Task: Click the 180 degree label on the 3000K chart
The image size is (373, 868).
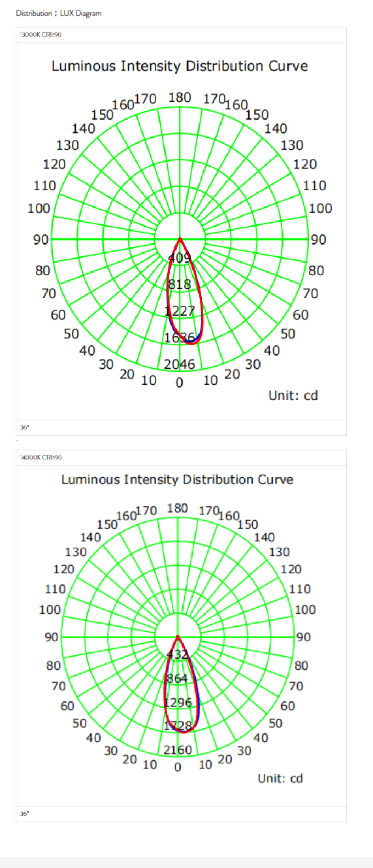Action: (180, 97)
